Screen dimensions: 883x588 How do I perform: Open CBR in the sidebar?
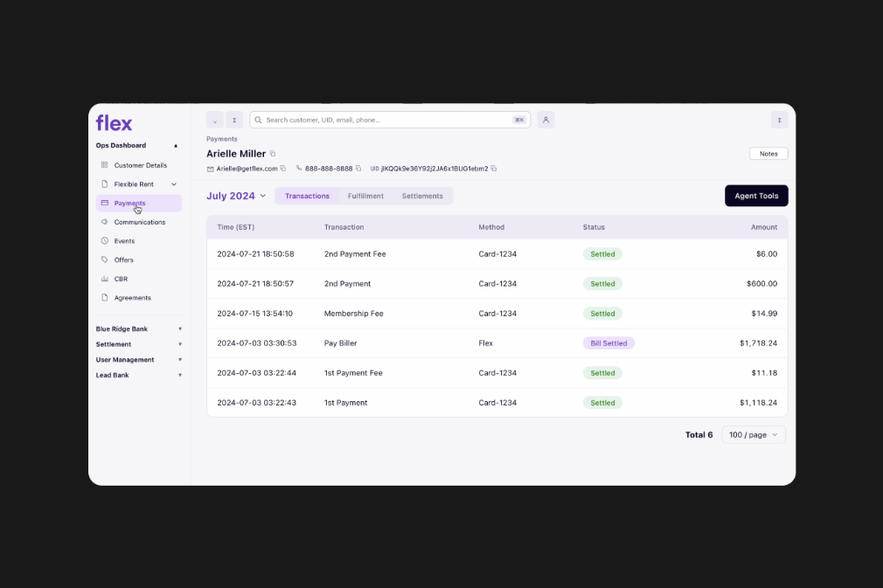tap(139, 279)
